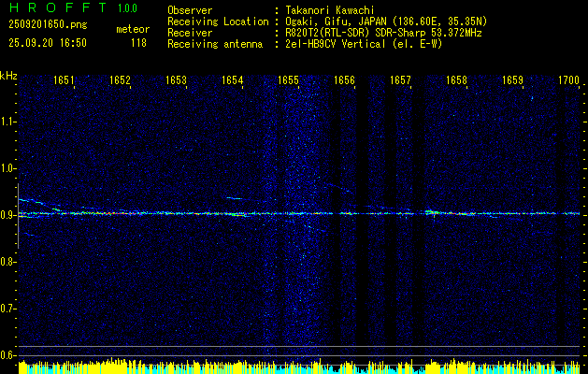Click the 1653 time marker
This screenshot has width=588, height=374.
coord(177,79)
